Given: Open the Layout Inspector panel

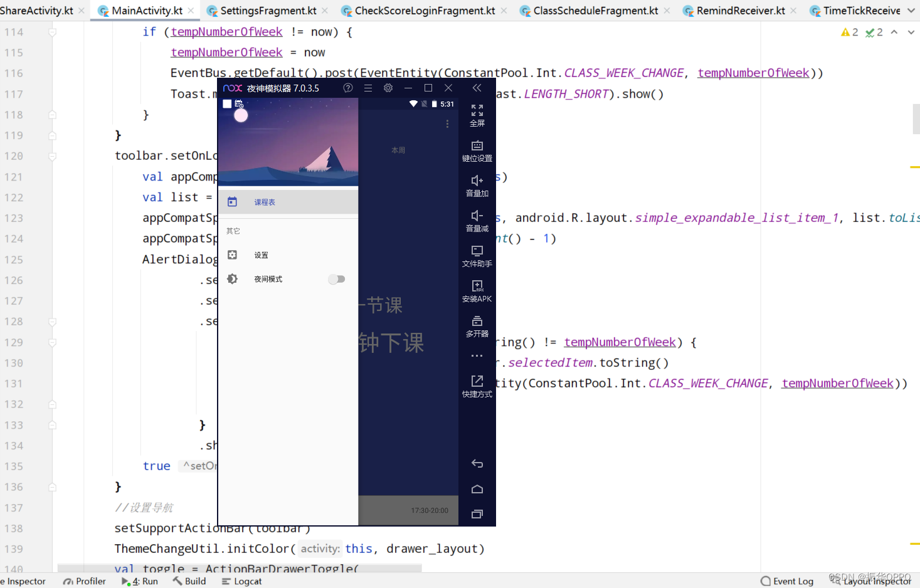Looking at the screenshot, I should [872, 581].
